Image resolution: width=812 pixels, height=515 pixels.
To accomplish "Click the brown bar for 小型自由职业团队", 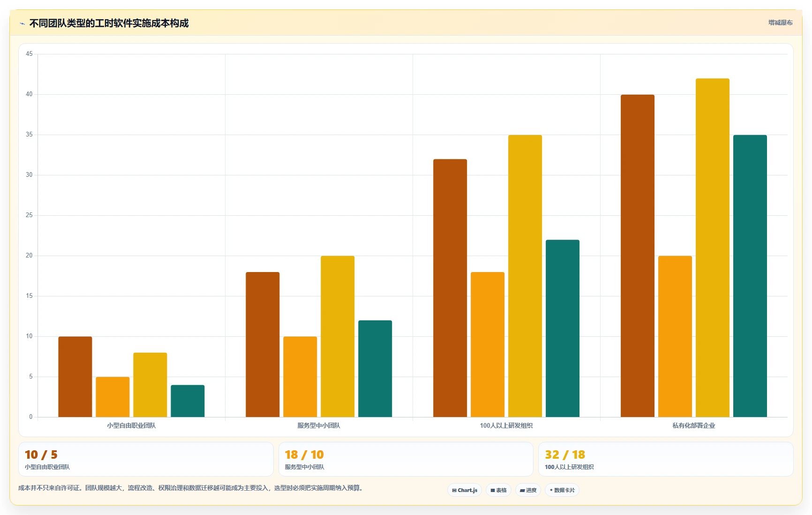I will tap(75, 377).
